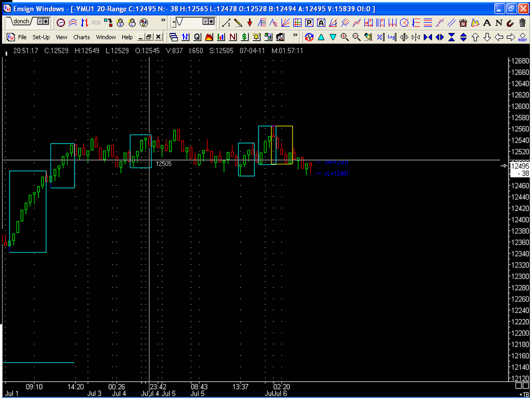The width and height of the screenshot is (532, 399).
Task: Click the white down arrow icon
Action: 487,37
